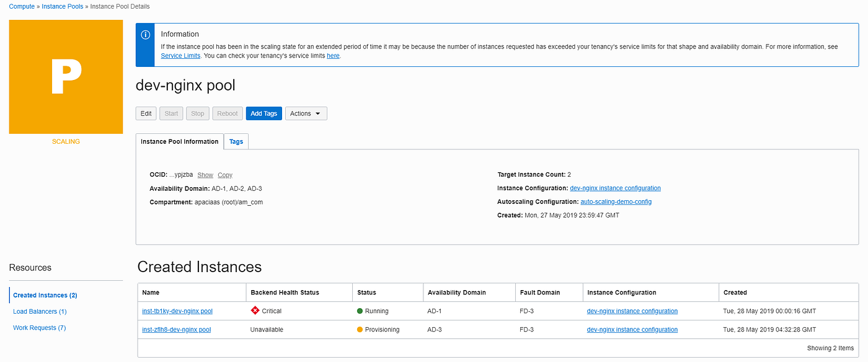Open Load Balancers (1) in Resources

coord(40,311)
